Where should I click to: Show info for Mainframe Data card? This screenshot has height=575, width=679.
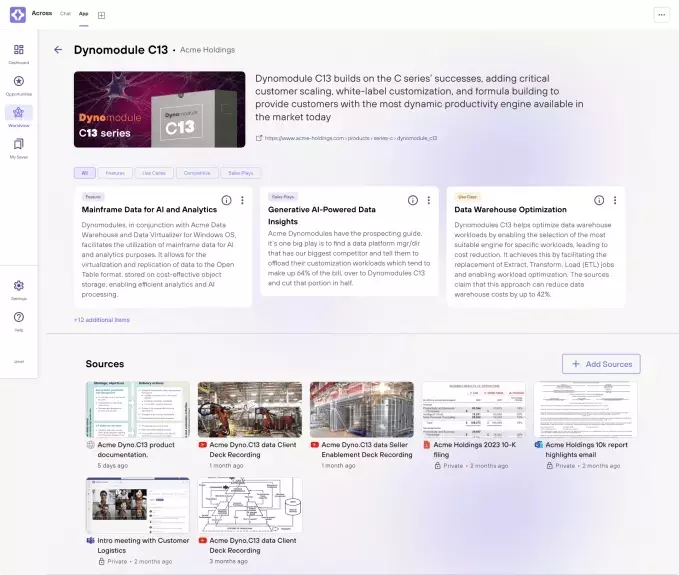pos(226,200)
